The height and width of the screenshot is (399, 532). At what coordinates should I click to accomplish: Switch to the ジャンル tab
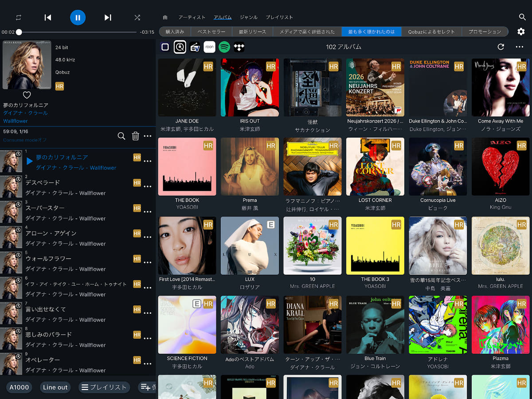249,17
